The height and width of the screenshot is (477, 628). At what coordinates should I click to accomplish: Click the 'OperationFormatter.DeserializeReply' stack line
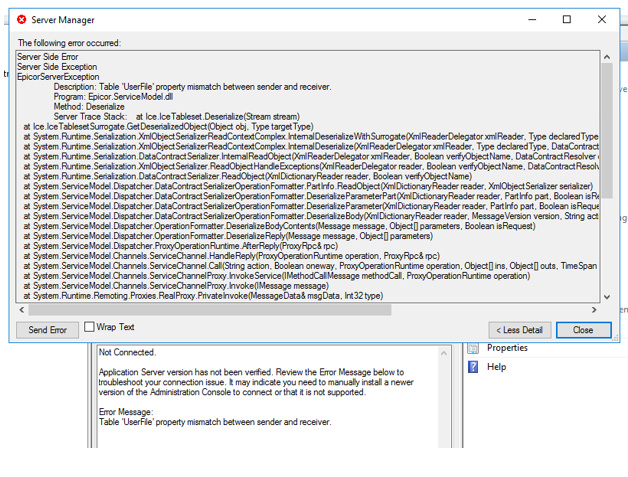[228, 236]
